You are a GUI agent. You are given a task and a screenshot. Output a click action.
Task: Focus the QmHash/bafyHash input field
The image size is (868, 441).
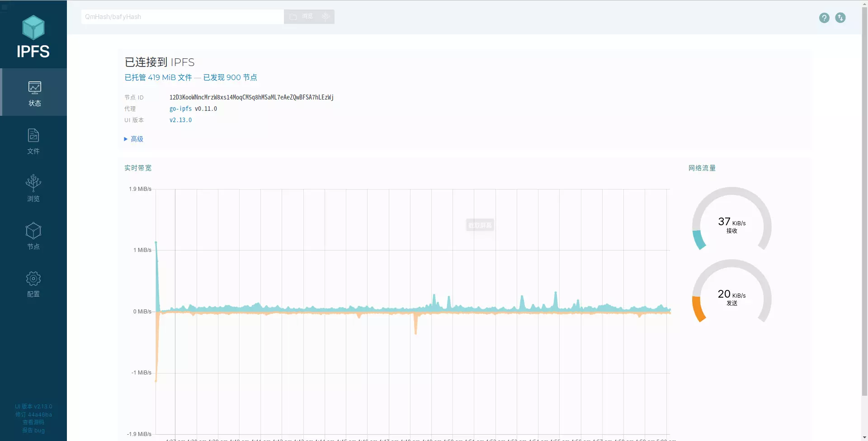[182, 17]
